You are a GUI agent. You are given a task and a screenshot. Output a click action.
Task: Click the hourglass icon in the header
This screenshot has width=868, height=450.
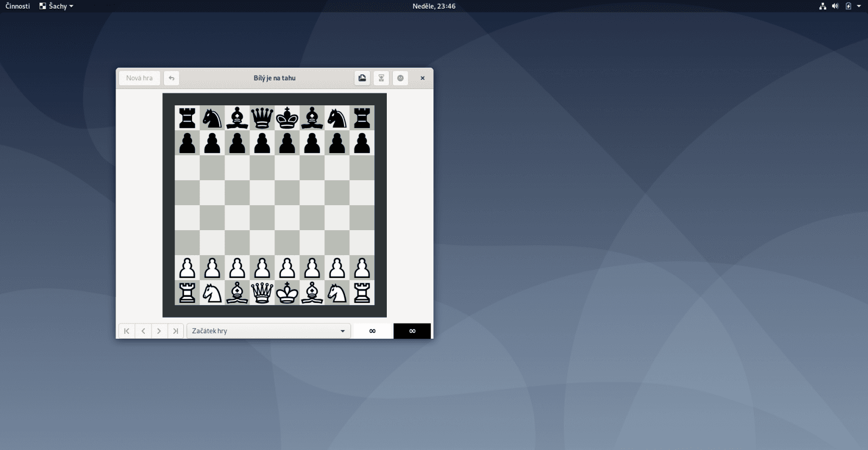[381, 78]
